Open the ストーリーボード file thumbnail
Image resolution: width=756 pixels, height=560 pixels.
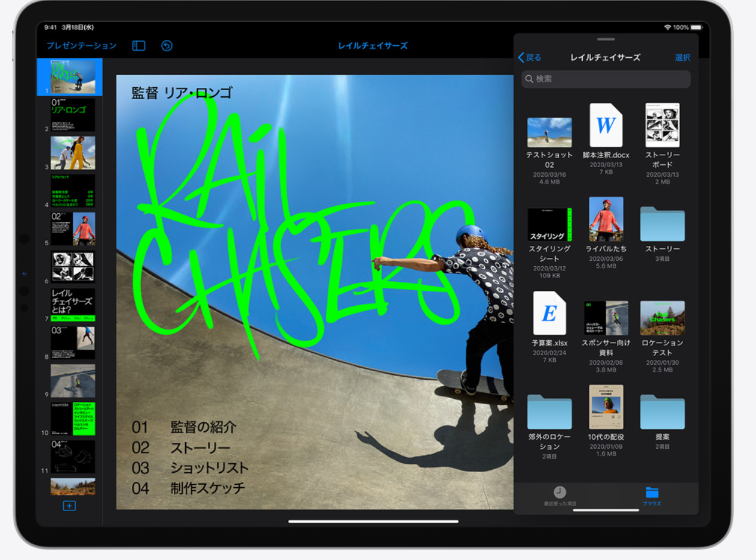point(662,125)
